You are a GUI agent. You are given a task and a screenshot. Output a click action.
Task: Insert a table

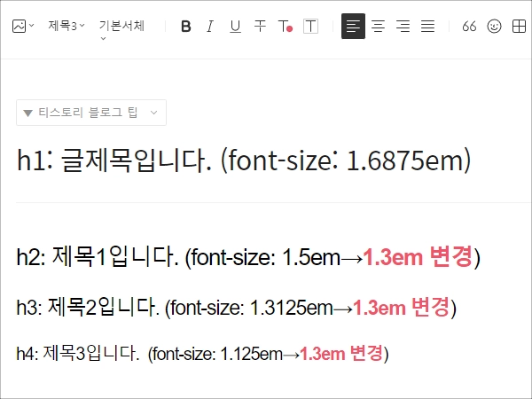(519, 26)
